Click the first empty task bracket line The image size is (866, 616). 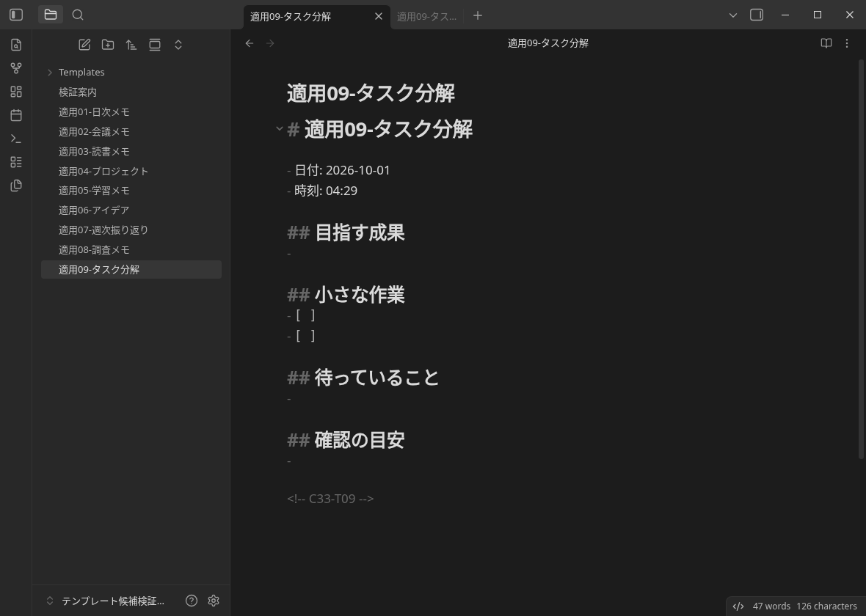click(302, 315)
